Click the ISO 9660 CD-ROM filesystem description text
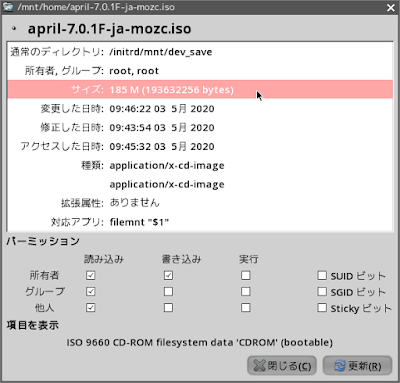The width and height of the screenshot is (400, 383). pos(199,343)
